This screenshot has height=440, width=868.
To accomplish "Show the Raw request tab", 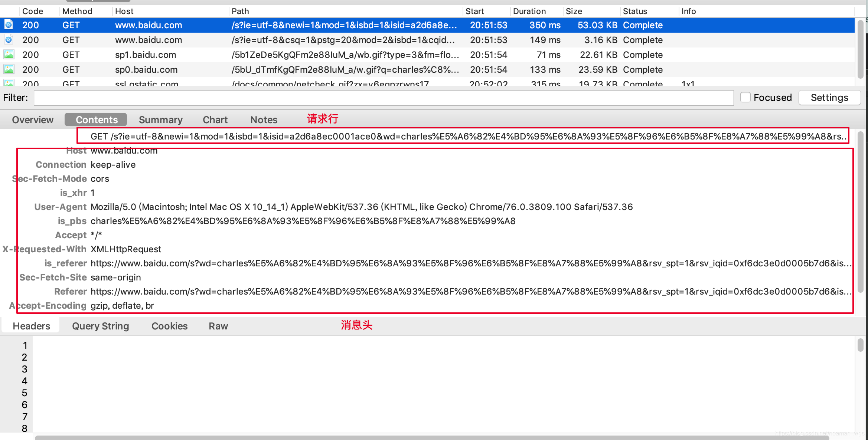I will [218, 326].
